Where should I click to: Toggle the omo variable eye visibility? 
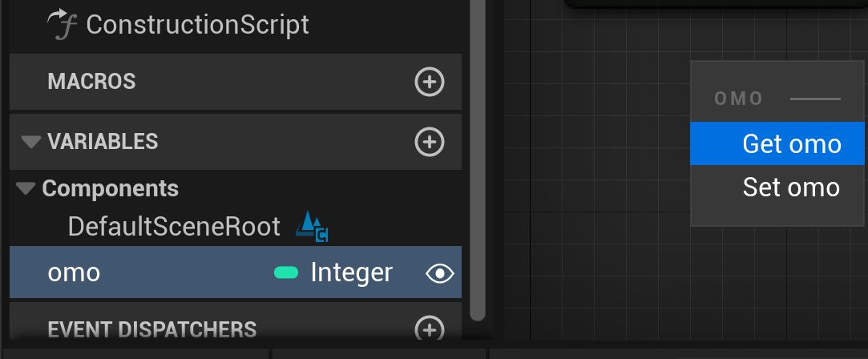coord(439,273)
